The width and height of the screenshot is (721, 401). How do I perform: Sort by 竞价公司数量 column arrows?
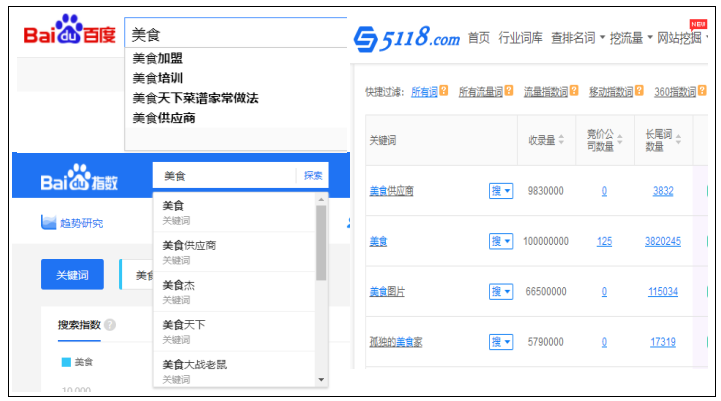point(620,139)
